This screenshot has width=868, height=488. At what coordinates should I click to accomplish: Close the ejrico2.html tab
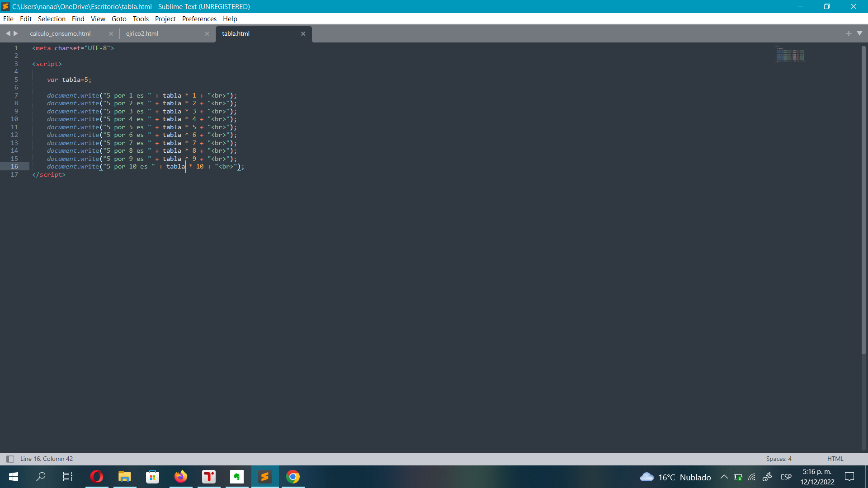tap(207, 33)
